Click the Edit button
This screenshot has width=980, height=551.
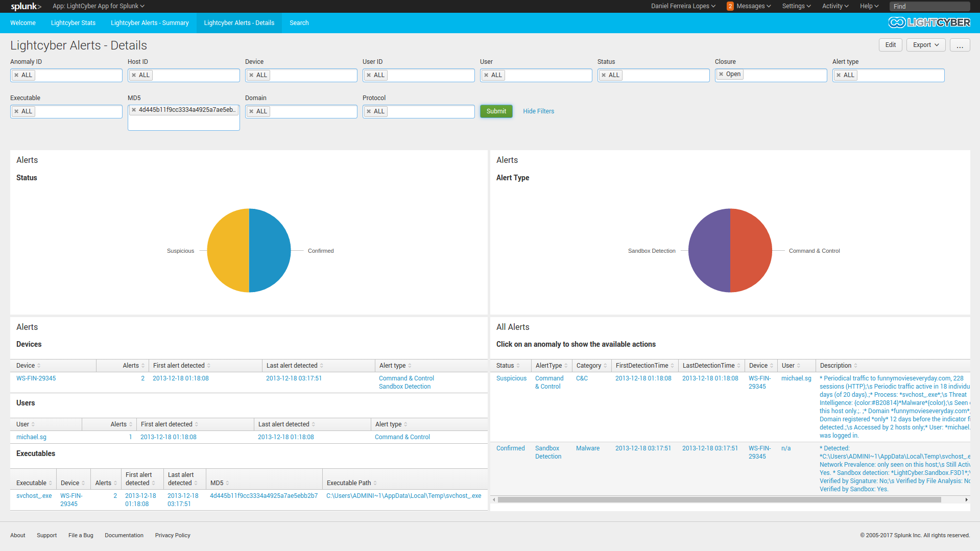pyautogui.click(x=891, y=45)
